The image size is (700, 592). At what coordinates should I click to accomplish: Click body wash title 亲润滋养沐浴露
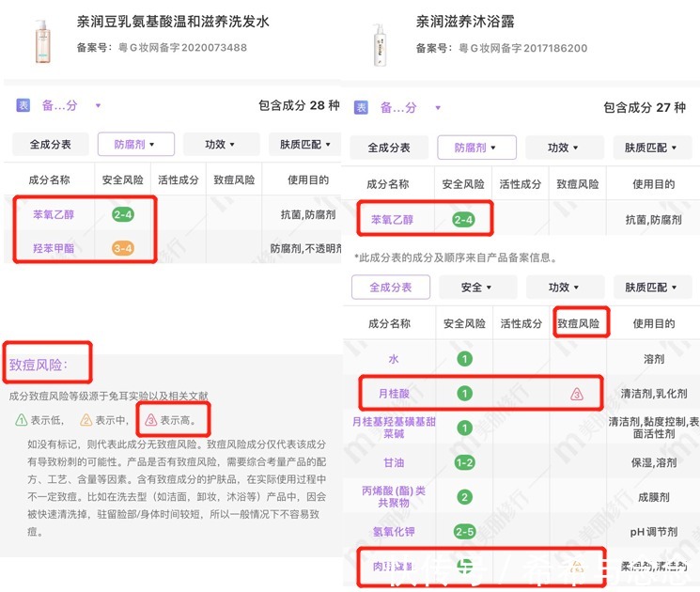coord(465,22)
